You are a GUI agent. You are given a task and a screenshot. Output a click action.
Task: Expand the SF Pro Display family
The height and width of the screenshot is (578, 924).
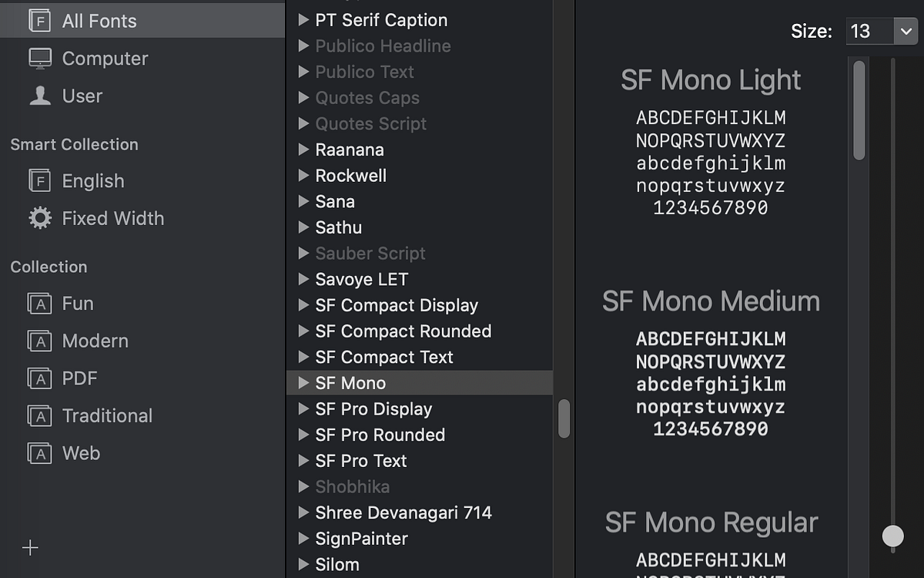pyautogui.click(x=303, y=408)
